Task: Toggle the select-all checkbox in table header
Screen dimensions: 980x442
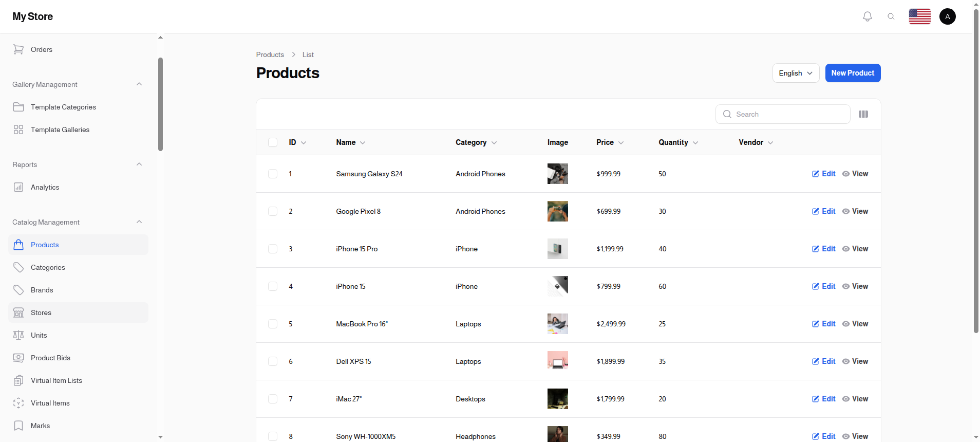Action: tap(273, 142)
